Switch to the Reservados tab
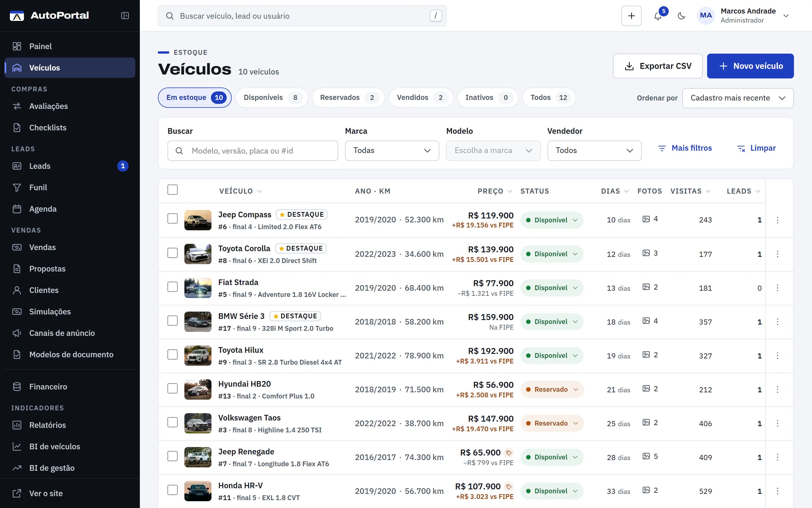Screen dimensions: 812x508 [x=348, y=98]
